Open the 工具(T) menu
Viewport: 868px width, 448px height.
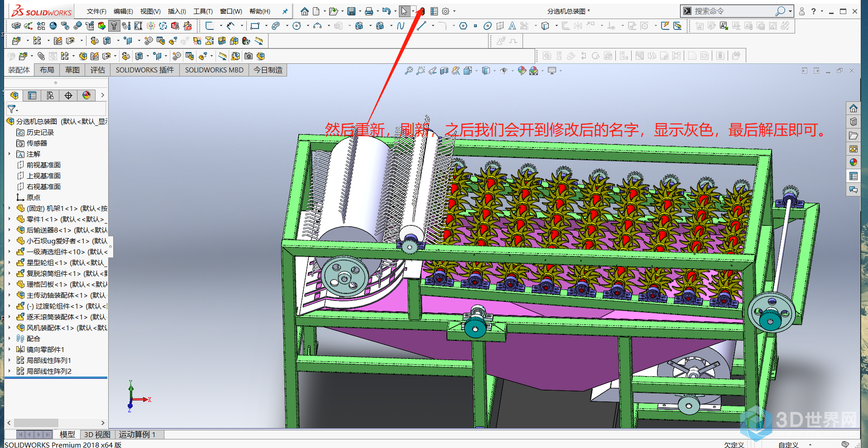[203, 11]
